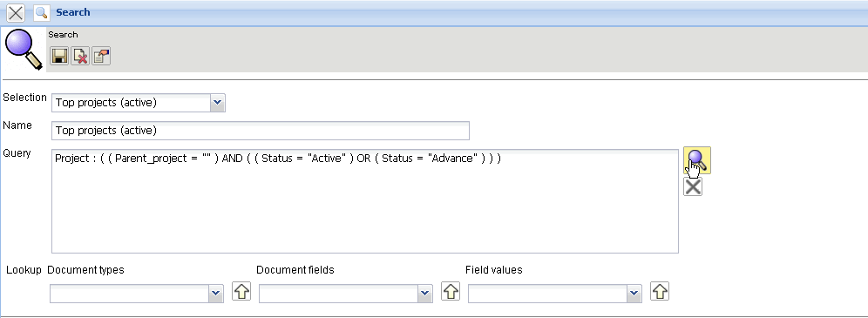The width and height of the screenshot is (868, 318).
Task: Expand the Document types lookup dropdown
Action: click(137, 294)
